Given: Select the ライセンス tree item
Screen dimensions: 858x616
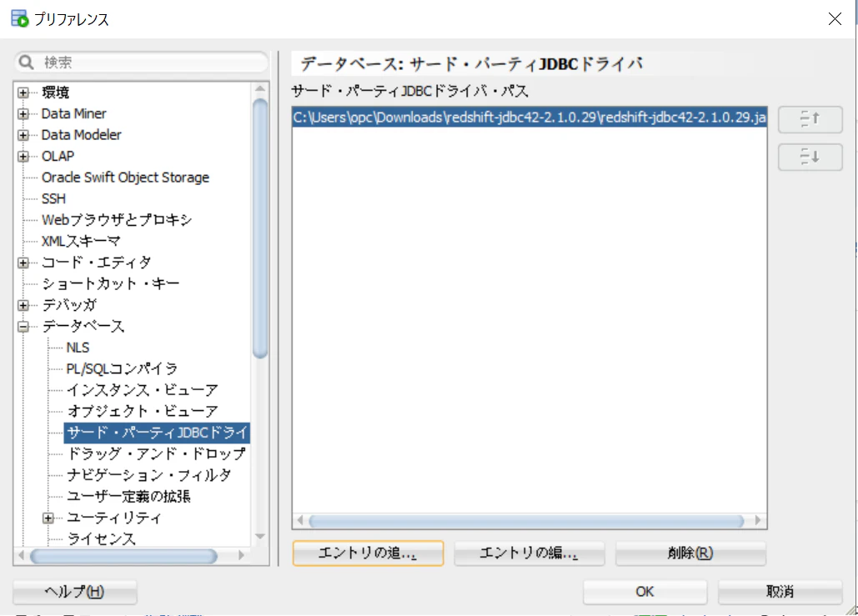Looking at the screenshot, I should (x=101, y=538).
